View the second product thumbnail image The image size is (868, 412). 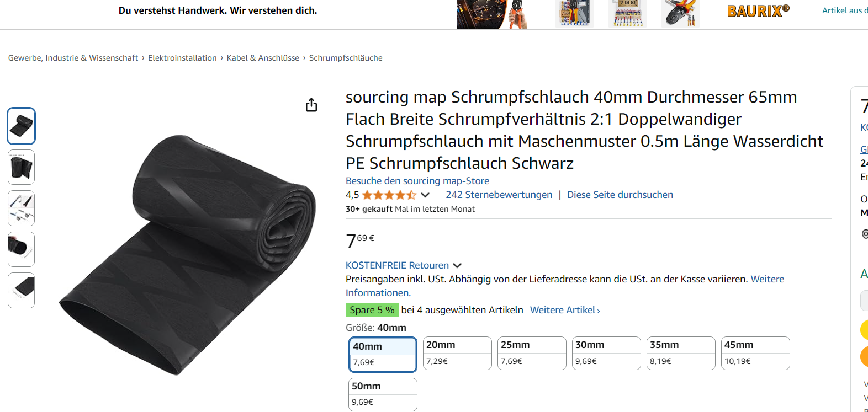click(22, 167)
